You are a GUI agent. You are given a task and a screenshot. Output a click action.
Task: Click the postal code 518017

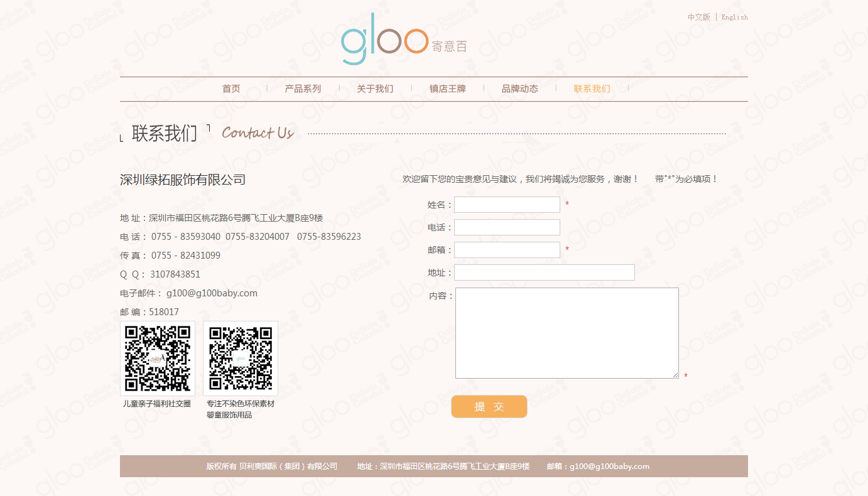click(x=164, y=312)
